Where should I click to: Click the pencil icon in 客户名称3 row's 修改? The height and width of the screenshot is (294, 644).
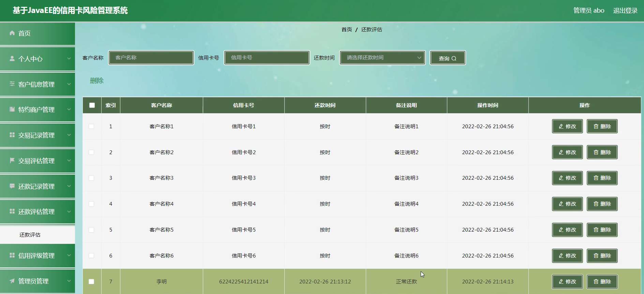(x=561, y=178)
